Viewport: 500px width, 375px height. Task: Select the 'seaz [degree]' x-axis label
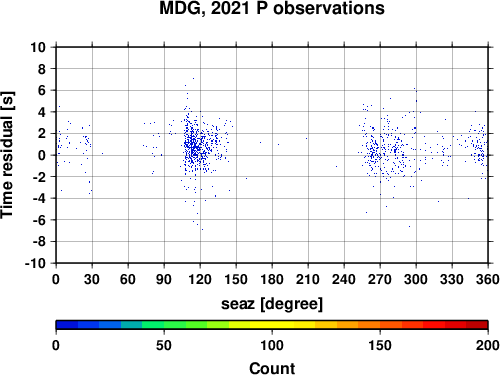[x=272, y=304]
